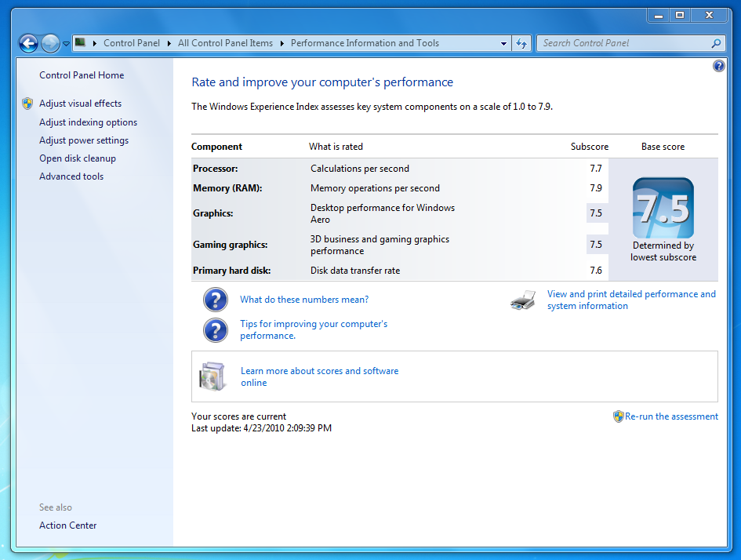Select Control Panel breadcrumb
The height and width of the screenshot is (560, 741).
pos(132,43)
